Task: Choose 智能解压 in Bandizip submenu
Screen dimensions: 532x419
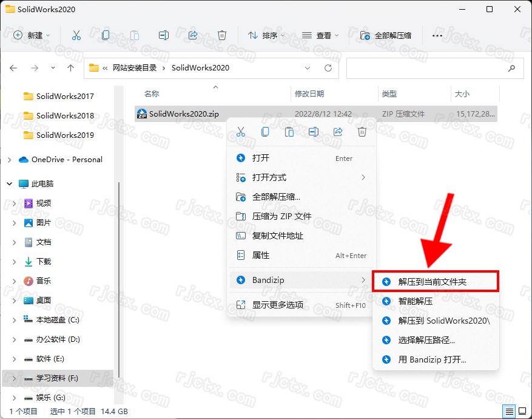Action: point(416,301)
